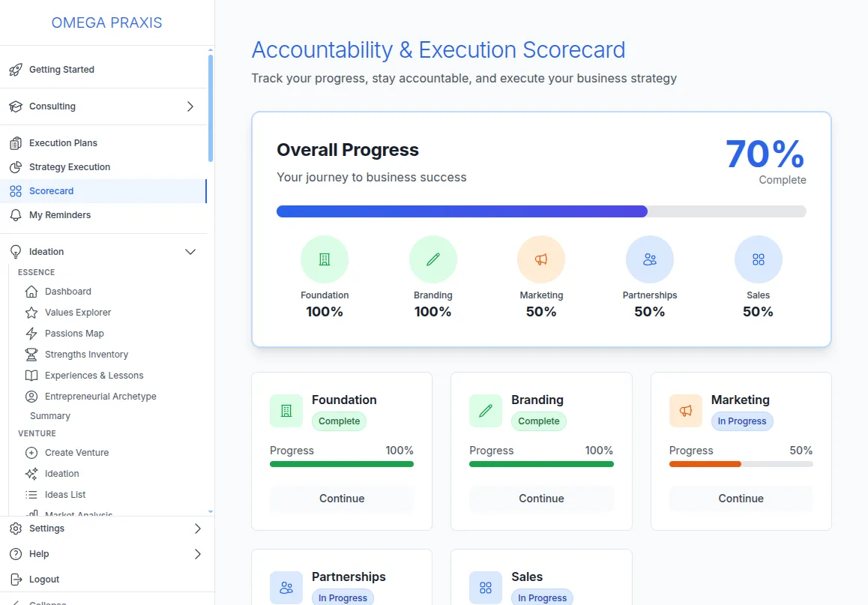Select the Scorecard menu item
Viewport: 868px width, 605px height.
pyautogui.click(x=103, y=191)
